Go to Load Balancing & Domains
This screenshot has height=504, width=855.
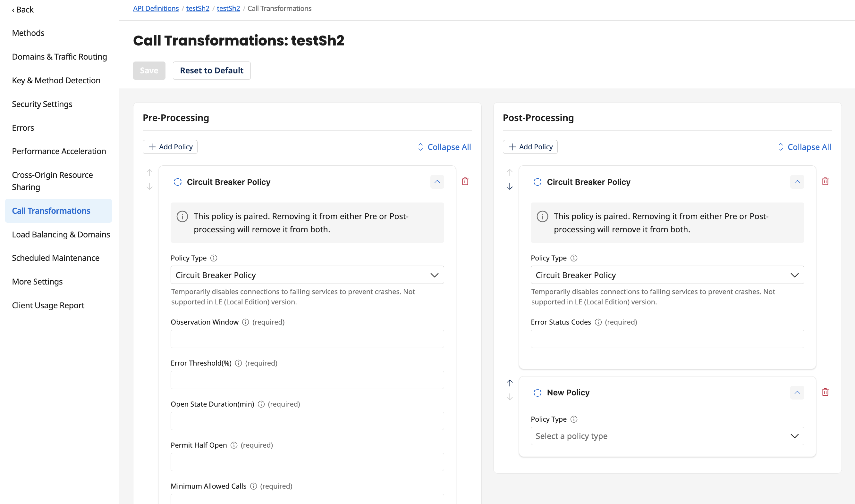pos(61,234)
